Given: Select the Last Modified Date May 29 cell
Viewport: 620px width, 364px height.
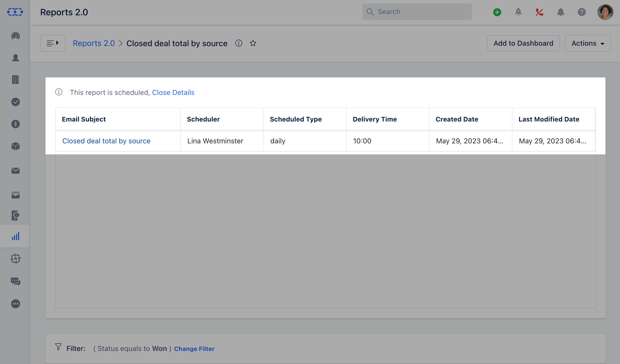Looking at the screenshot, I should coord(553,141).
